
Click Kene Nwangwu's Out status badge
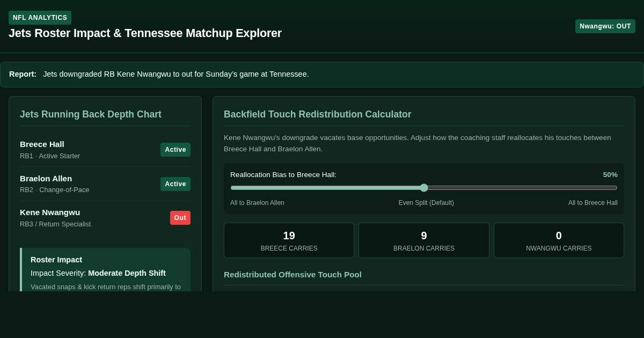pos(180,218)
